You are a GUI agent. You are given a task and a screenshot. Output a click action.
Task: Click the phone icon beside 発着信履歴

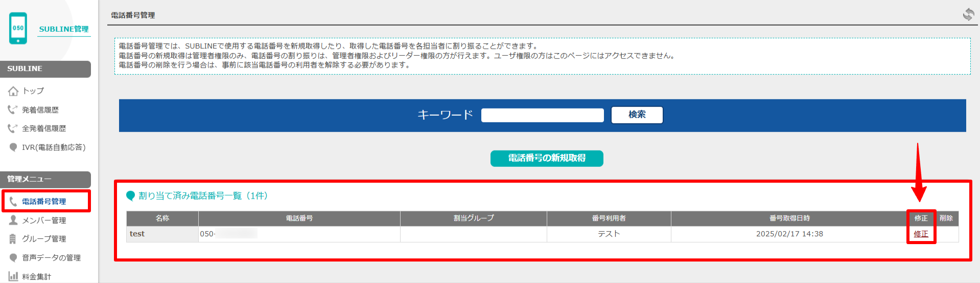pyautogui.click(x=13, y=110)
